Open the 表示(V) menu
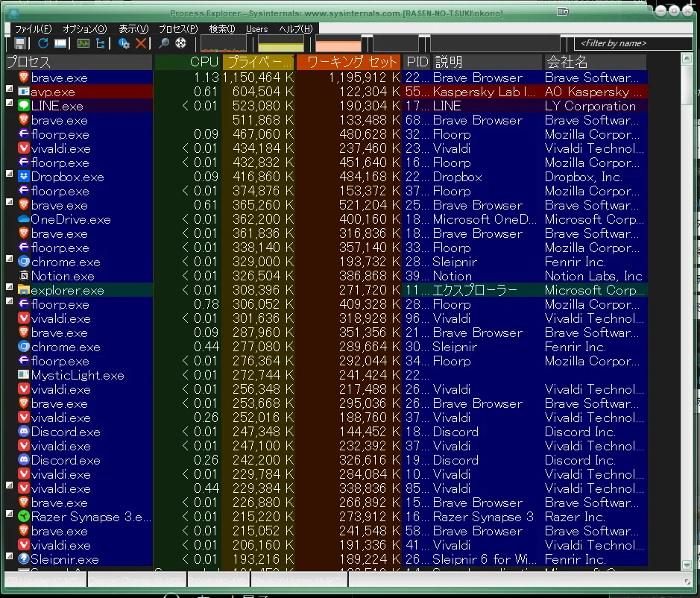Viewport: 700px width, 598px height. (133, 29)
